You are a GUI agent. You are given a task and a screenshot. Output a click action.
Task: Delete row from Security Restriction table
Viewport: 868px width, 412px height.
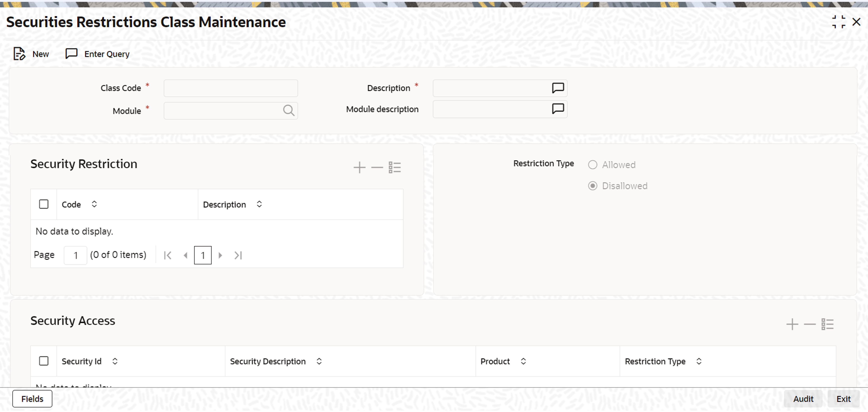coord(377,167)
